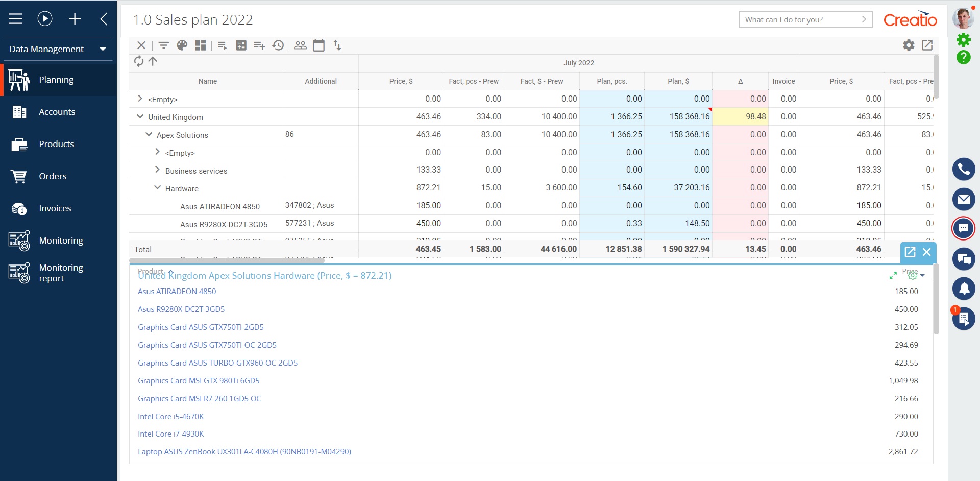The width and height of the screenshot is (980, 481).
Task: Expand the Business services row
Action: (157, 170)
